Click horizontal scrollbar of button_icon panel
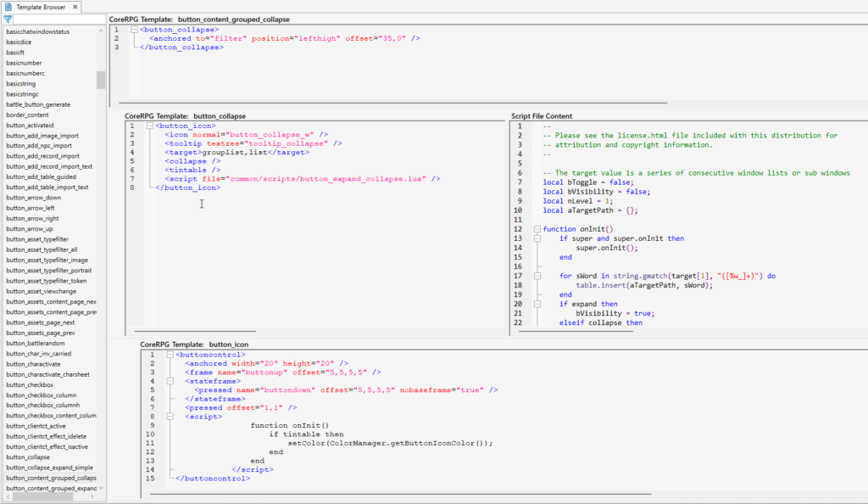 coord(401,494)
